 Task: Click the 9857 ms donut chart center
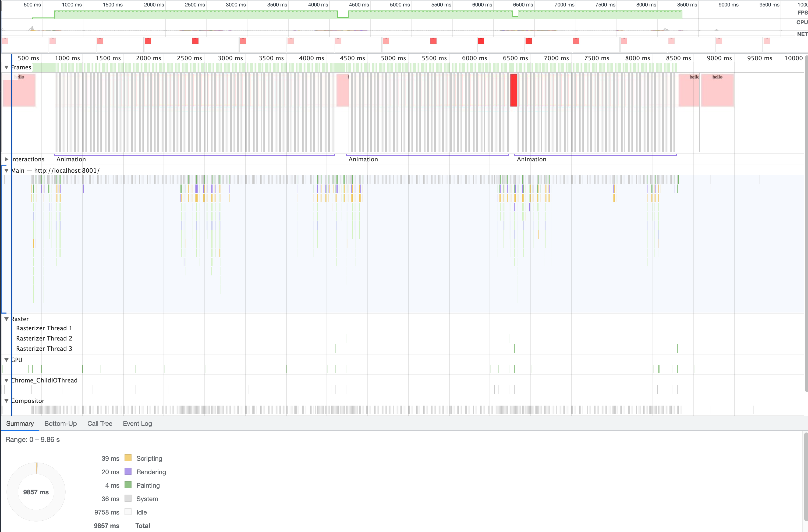coord(36,492)
